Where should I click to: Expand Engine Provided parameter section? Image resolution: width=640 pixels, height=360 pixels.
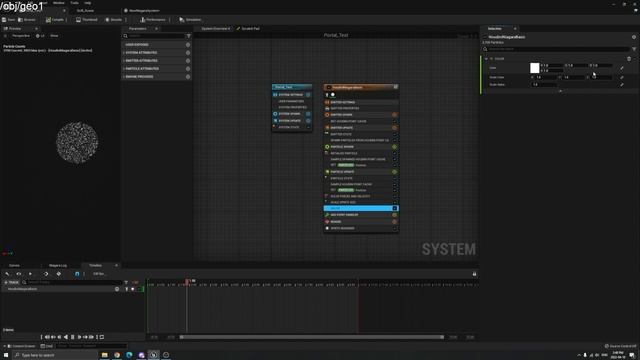point(124,77)
